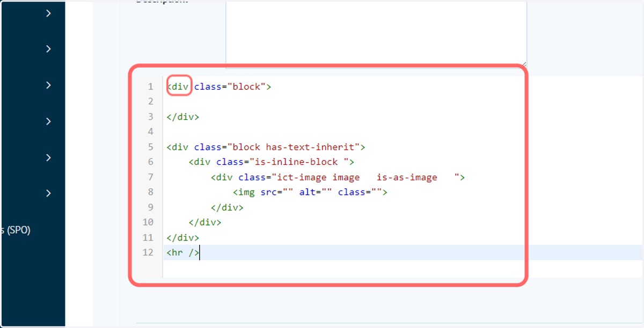Place cursor in "block" string on line 1
Image resolution: width=644 pixels, height=328 pixels.
[x=246, y=86]
